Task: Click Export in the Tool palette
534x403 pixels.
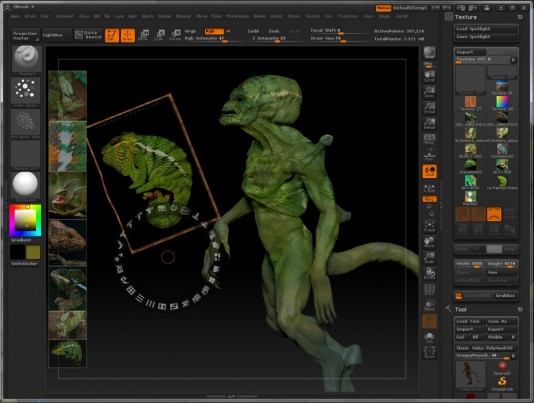Action: [502, 329]
